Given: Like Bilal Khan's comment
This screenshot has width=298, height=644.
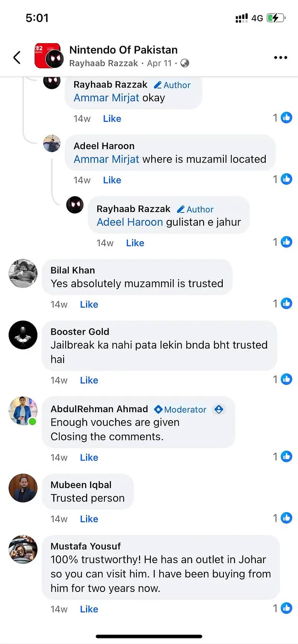Looking at the screenshot, I should click(89, 305).
